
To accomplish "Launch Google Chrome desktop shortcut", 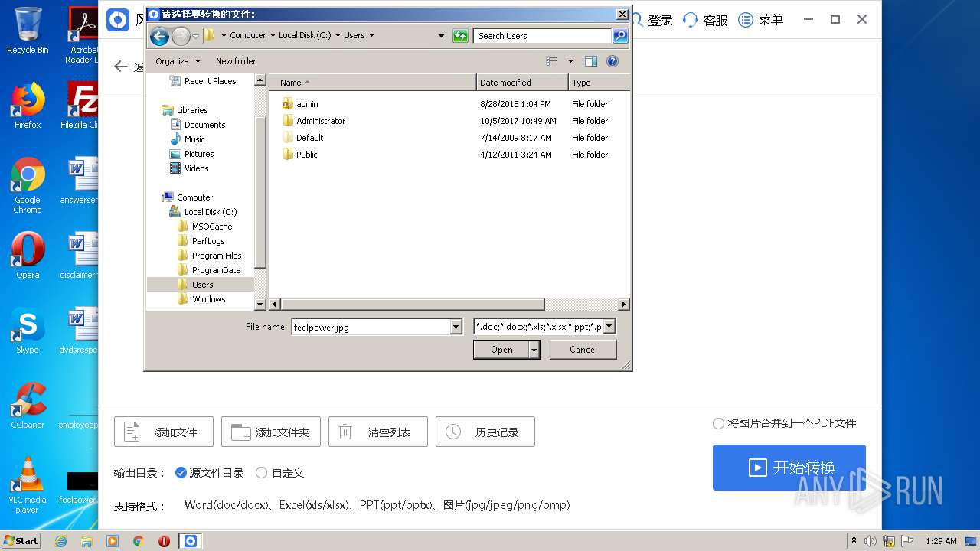I will [x=28, y=185].
